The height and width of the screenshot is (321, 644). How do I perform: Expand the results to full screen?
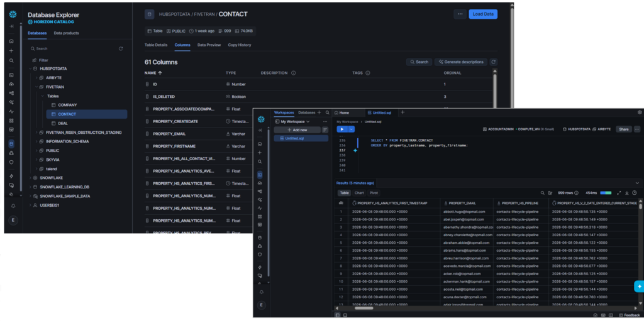pos(619,193)
